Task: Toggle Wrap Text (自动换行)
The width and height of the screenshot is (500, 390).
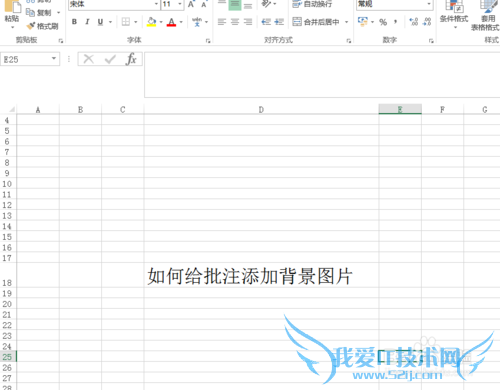Action: pos(312,4)
